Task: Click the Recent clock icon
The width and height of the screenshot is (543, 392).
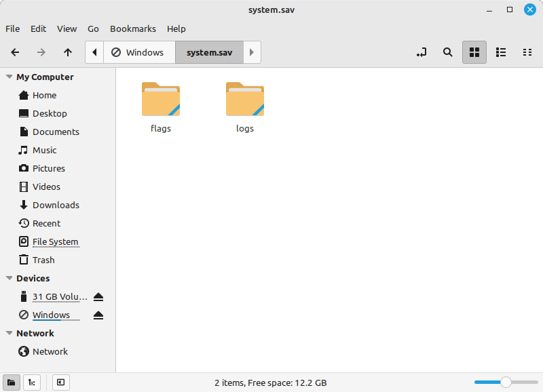Action: tap(24, 223)
